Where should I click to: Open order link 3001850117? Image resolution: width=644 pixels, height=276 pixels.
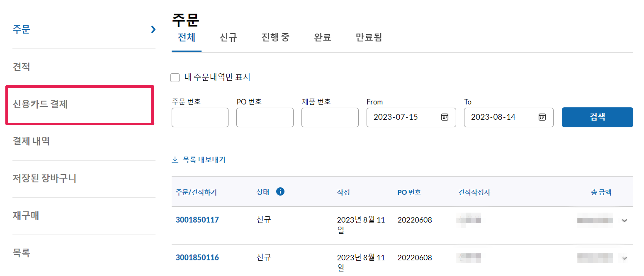click(197, 220)
